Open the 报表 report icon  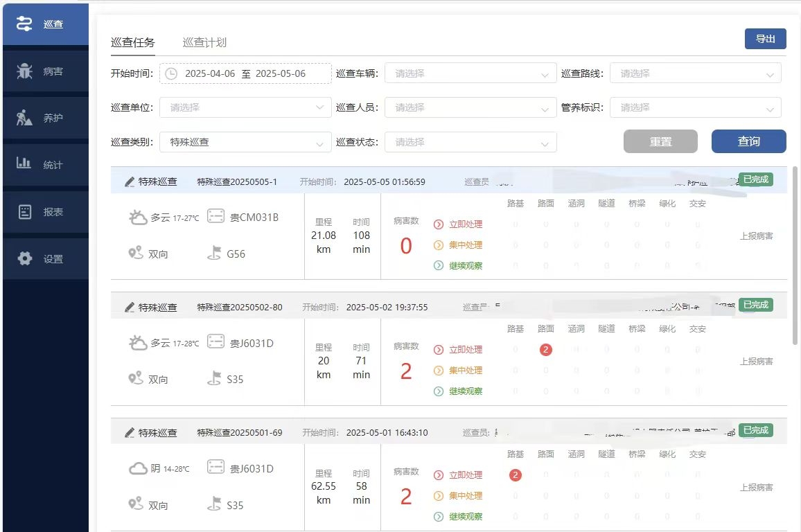pyautogui.click(x=24, y=212)
